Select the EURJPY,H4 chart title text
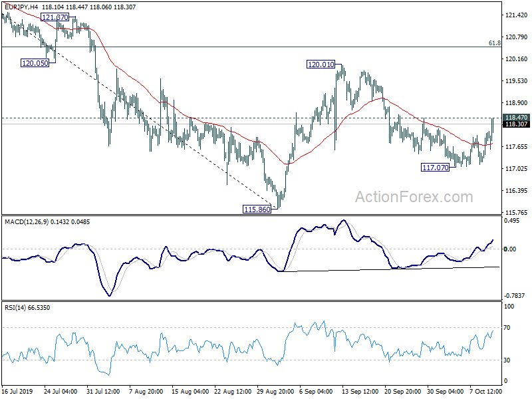The height and width of the screenshot is (399, 532). tap(21, 7)
